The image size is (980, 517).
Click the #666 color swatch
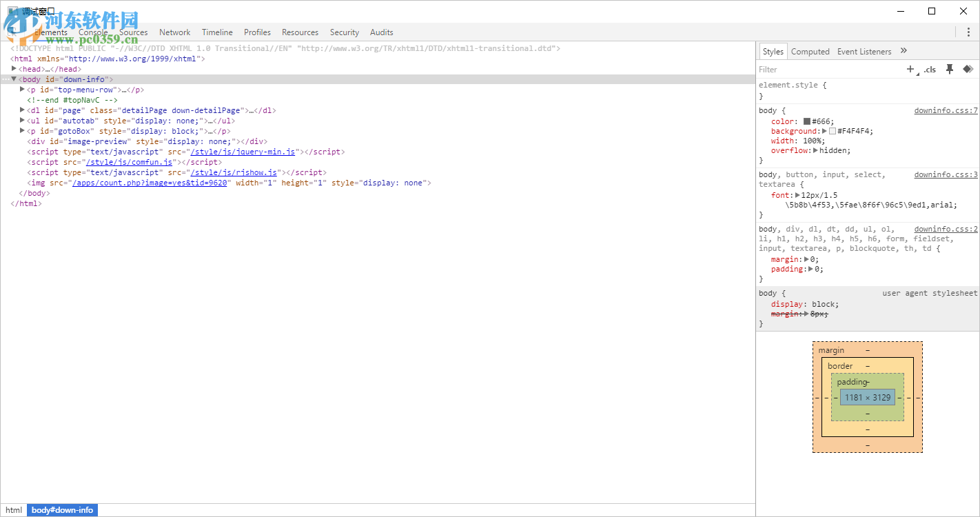coord(807,121)
